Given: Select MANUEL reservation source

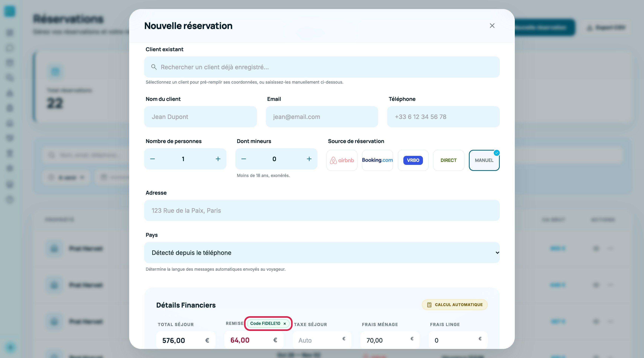Looking at the screenshot, I should (484, 160).
